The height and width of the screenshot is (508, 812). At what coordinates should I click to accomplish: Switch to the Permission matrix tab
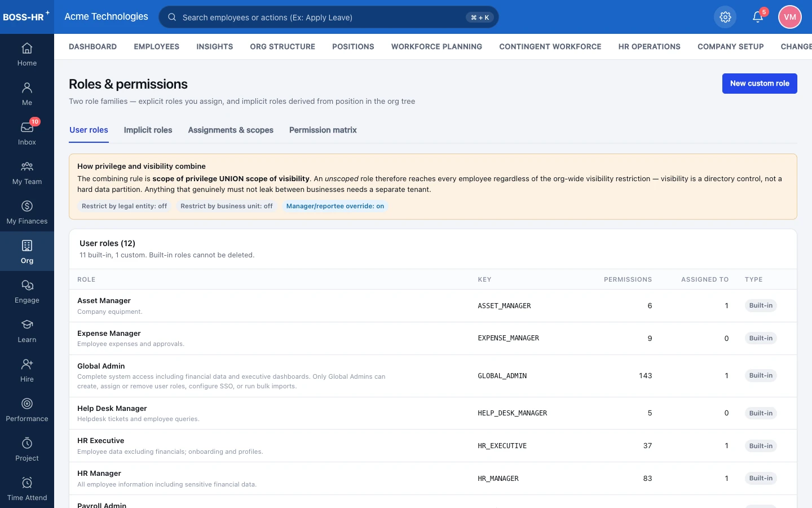[323, 130]
